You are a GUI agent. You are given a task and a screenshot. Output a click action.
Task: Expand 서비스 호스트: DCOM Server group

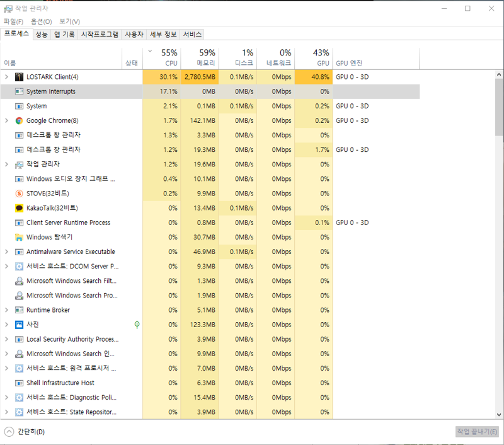(x=6, y=266)
